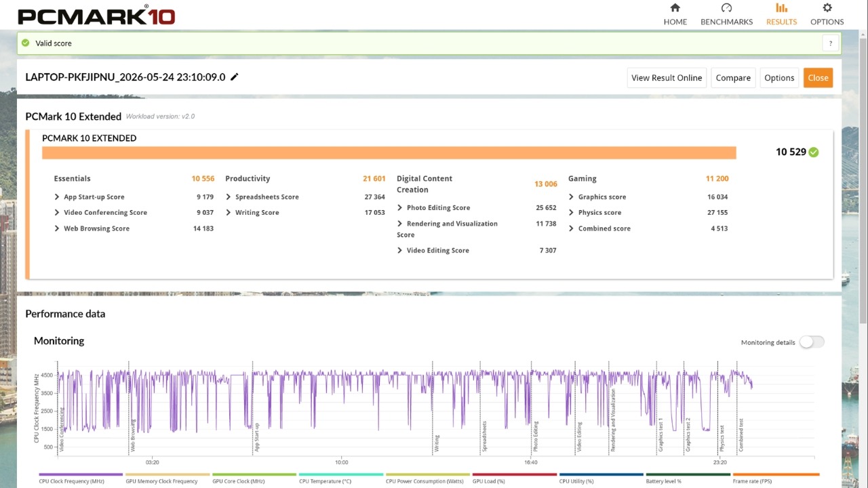Expand Graphics score details

click(x=572, y=197)
